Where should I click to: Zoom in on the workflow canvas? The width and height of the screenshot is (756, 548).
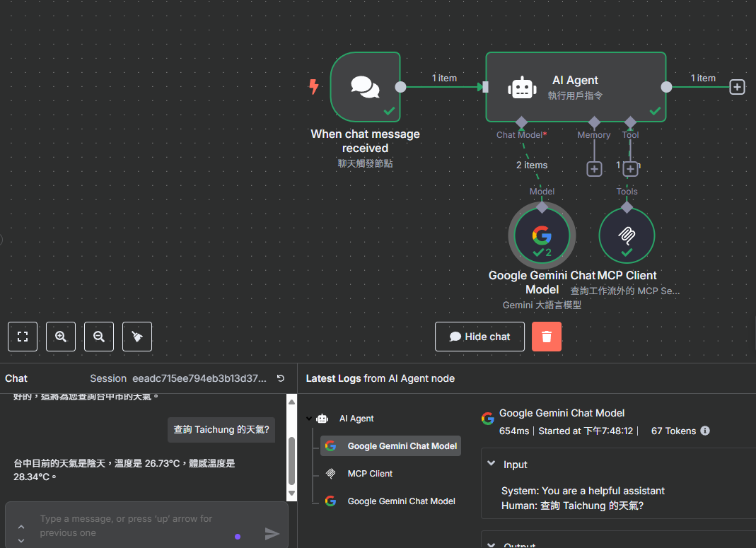(x=61, y=337)
